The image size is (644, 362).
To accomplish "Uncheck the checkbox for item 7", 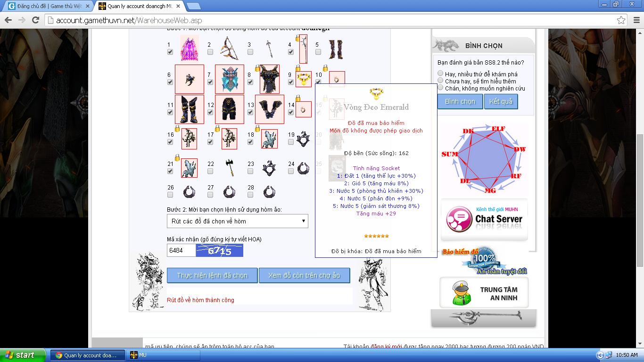I will click(x=210, y=82).
